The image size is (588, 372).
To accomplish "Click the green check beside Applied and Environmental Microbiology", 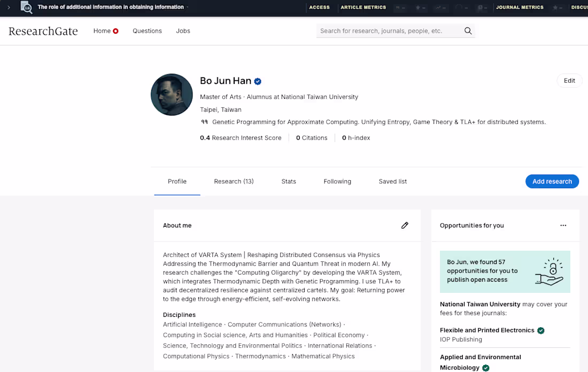I will click(x=485, y=368).
